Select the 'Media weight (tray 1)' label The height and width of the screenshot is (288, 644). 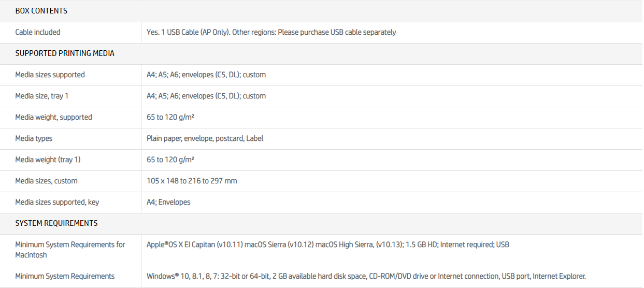pyautogui.click(x=48, y=160)
